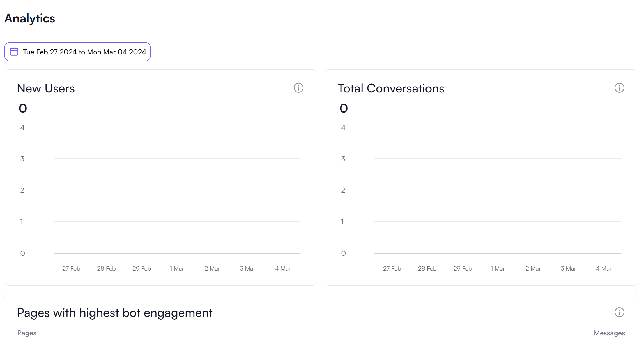Open the date range selector
644x358 pixels.
click(x=84, y=52)
